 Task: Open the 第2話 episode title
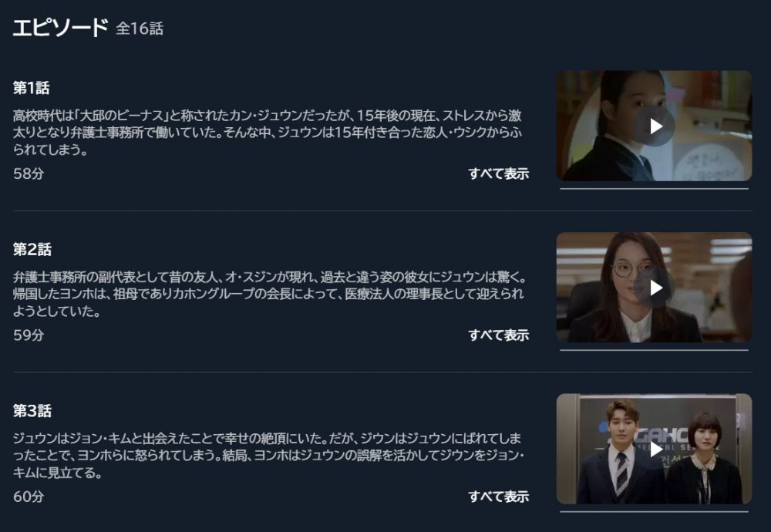[32, 249]
